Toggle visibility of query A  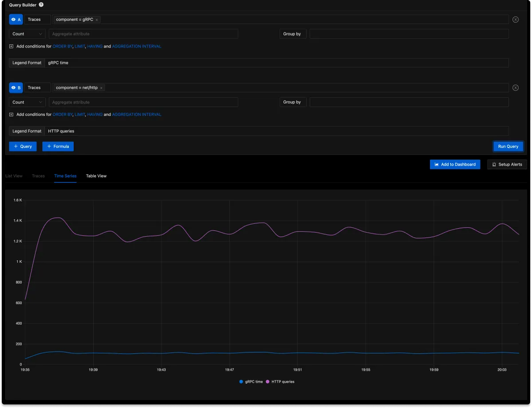[16, 20]
